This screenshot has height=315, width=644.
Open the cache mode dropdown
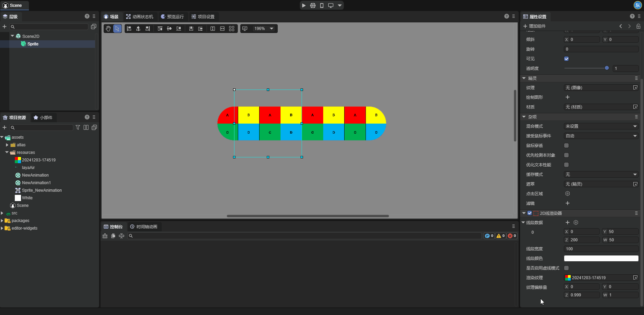point(601,175)
